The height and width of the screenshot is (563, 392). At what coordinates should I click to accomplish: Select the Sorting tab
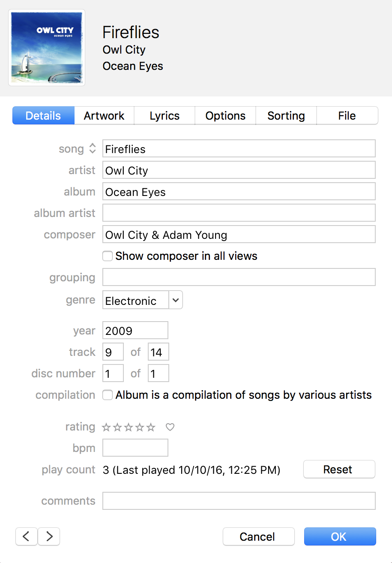tap(286, 116)
